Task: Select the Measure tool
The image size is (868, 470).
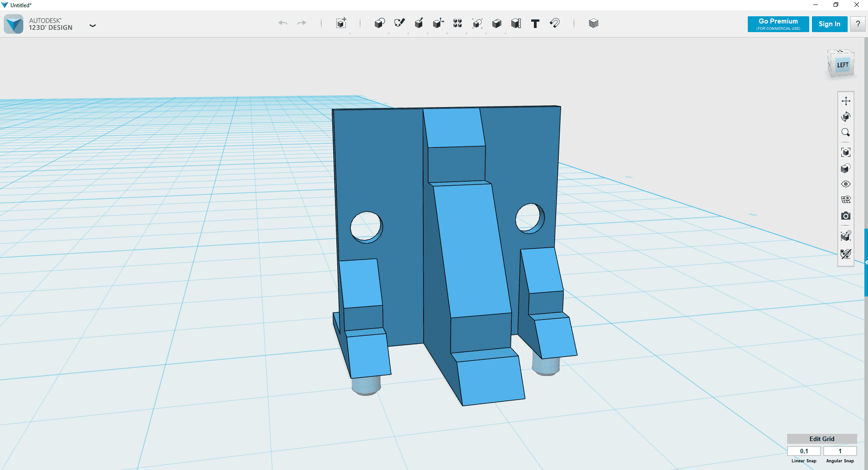Action: (x=516, y=23)
